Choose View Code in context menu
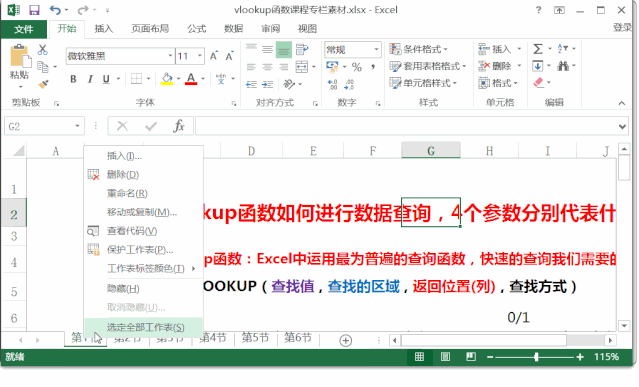 click(143, 231)
